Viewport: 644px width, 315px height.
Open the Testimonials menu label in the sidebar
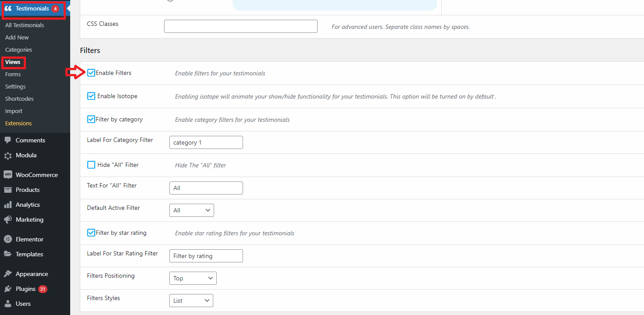32,9
